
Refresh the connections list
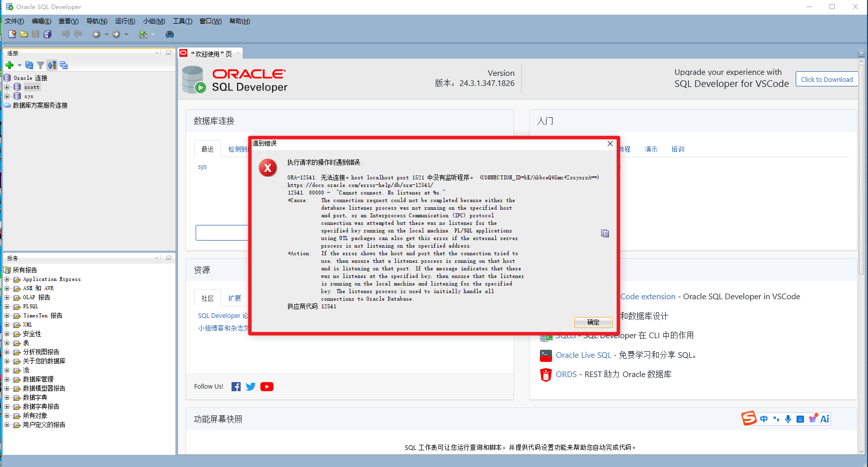[x=29, y=65]
